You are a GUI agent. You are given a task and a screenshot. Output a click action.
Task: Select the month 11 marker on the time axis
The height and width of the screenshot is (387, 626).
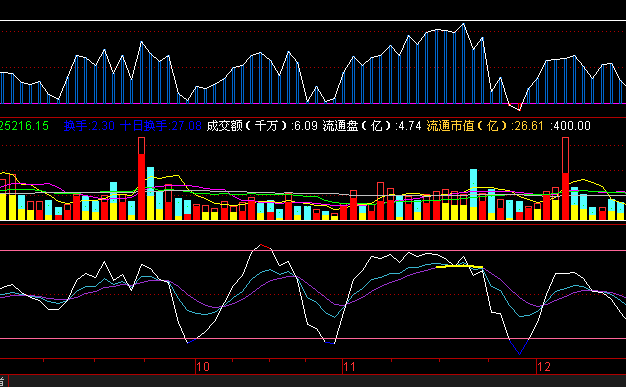(349, 367)
